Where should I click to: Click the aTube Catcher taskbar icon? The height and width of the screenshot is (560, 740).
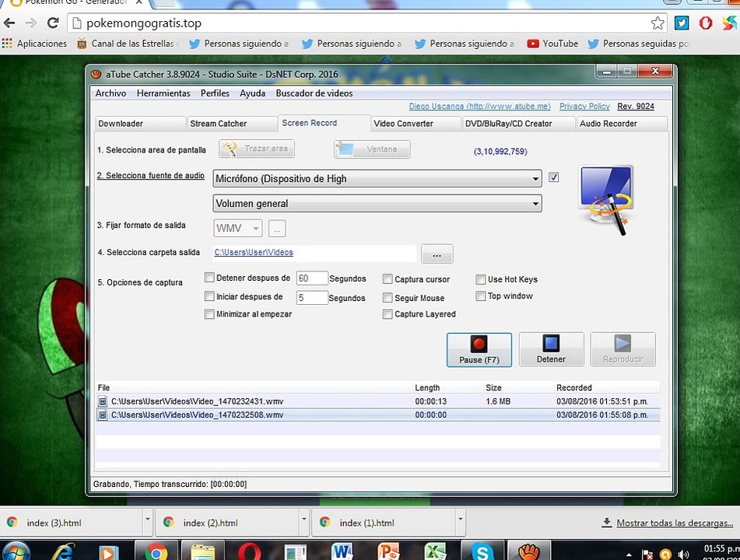pos(528,551)
